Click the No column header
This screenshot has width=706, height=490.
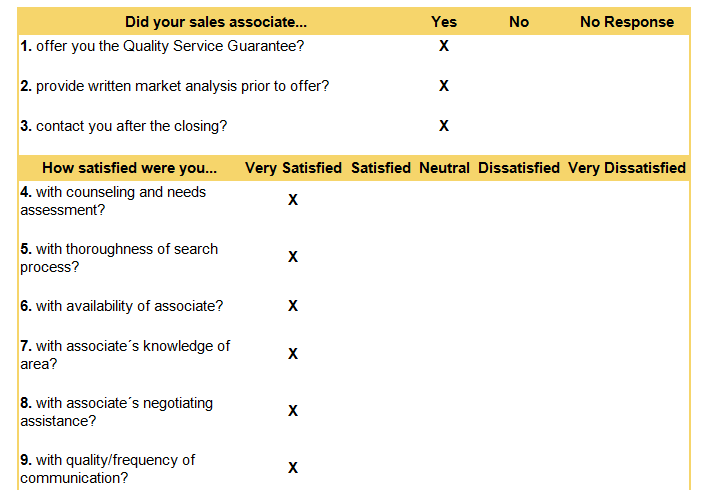[x=519, y=21]
